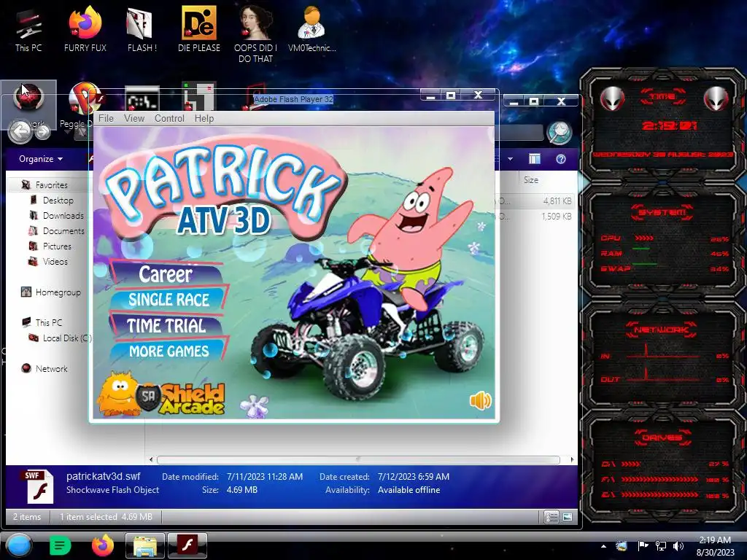Open the This PC desktop icon

pyautogui.click(x=28, y=31)
